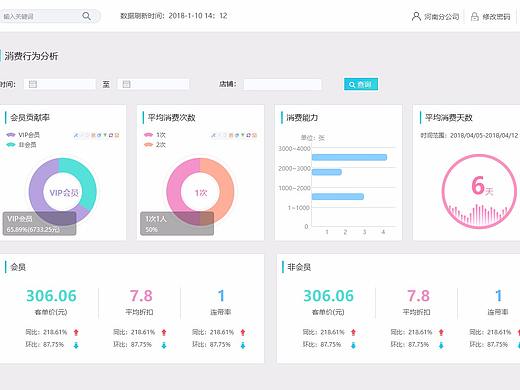
Task: Click the 2000~3000 bar in 消费能力 chart
Action: (x=327, y=172)
